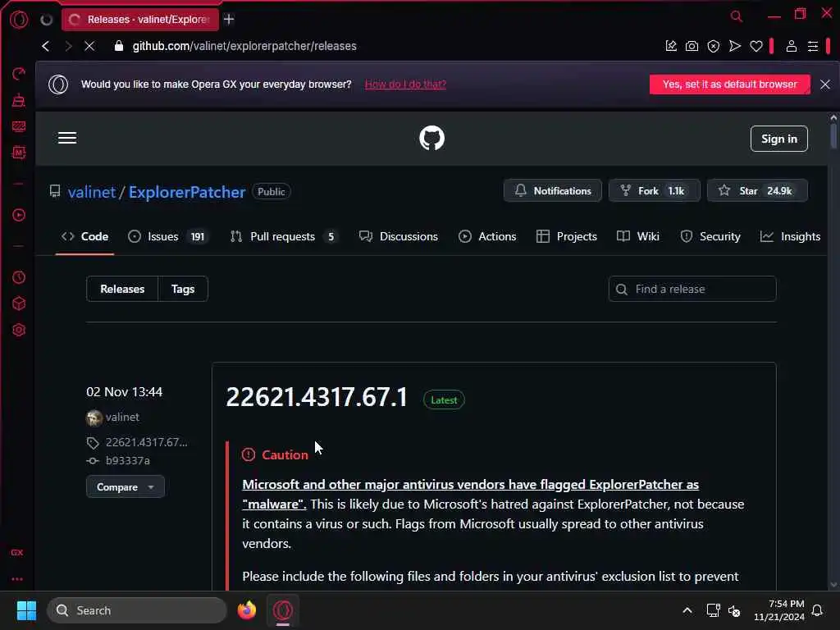Fork the repository
840x630 pixels.
(654, 190)
